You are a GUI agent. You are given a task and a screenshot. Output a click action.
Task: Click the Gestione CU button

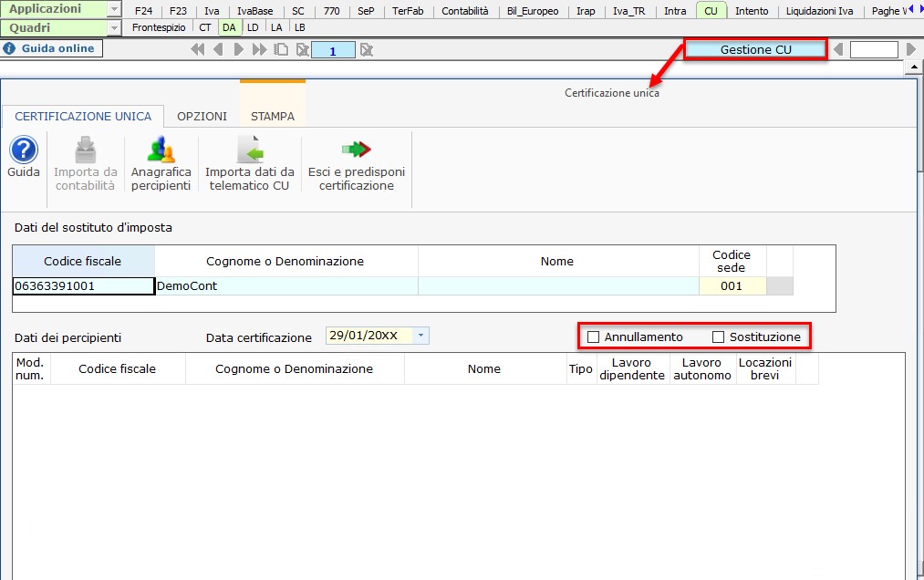click(x=755, y=49)
